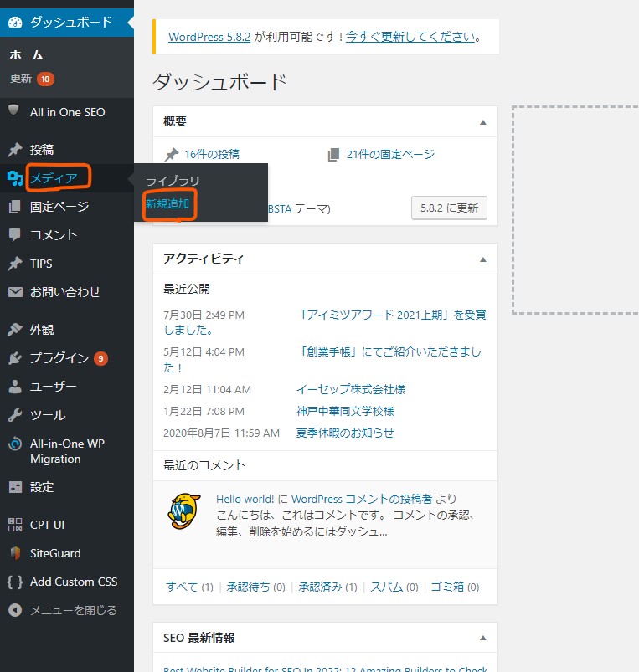Click the comment bubble icon beside コメント

click(15, 235)
